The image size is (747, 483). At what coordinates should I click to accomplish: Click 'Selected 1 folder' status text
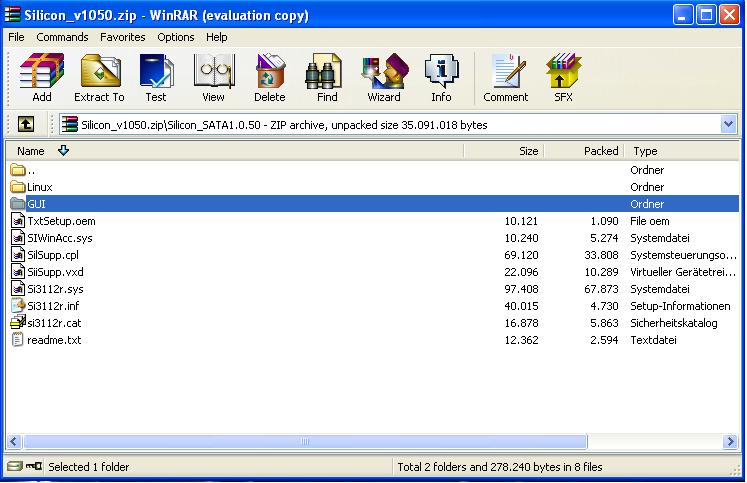pyautogui.click(x=89, y=467)
